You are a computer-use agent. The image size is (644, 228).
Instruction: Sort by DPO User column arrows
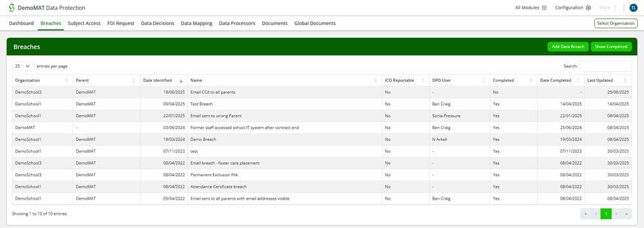pos(484,81)
